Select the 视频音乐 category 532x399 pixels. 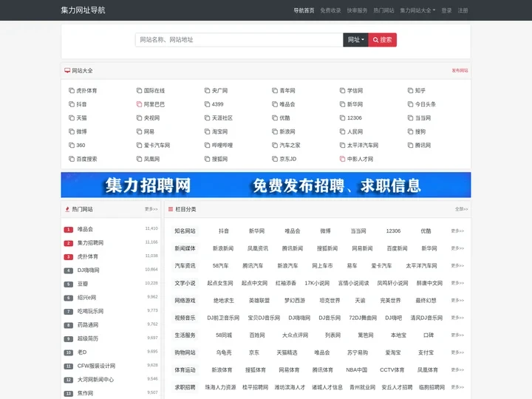pyautogui.click(x=185, y=318)
